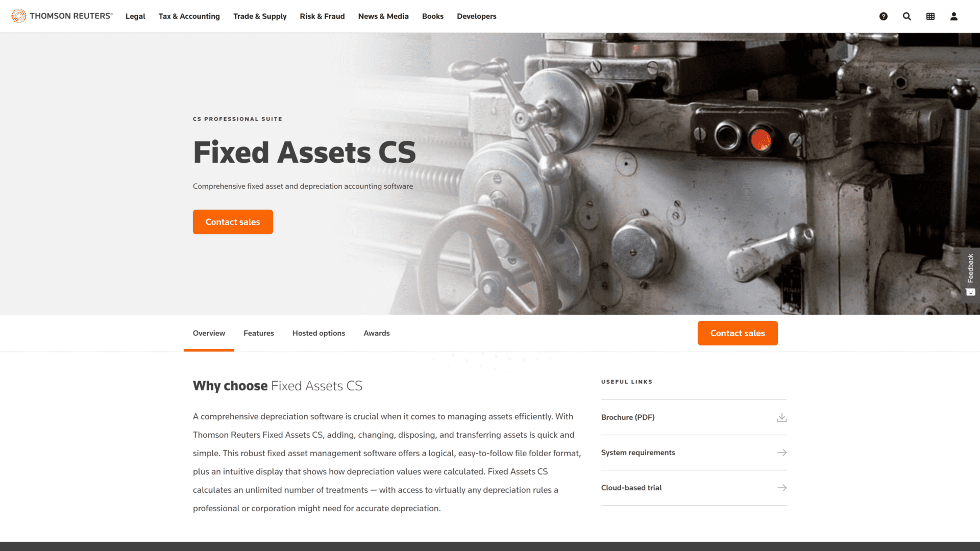
Task: Click the user account profile icon
Action: pyautogui.click(x=954, y=16)
